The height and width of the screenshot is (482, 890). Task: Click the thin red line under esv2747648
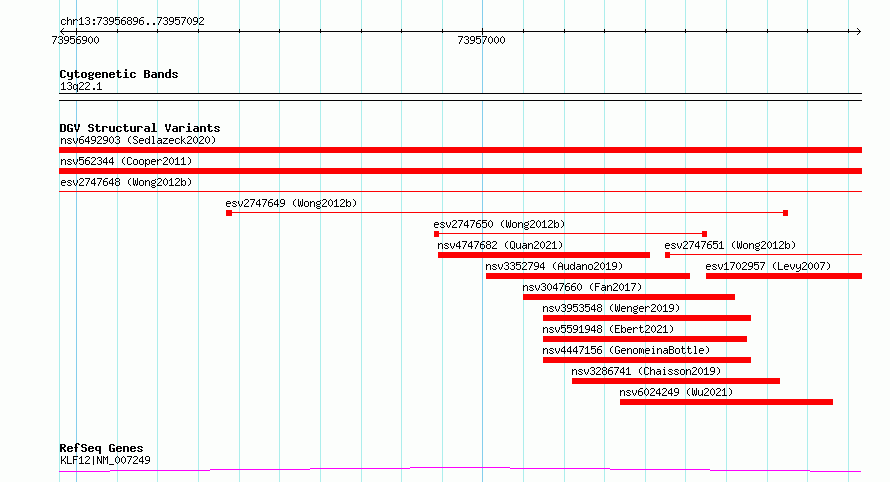point(460,192)
